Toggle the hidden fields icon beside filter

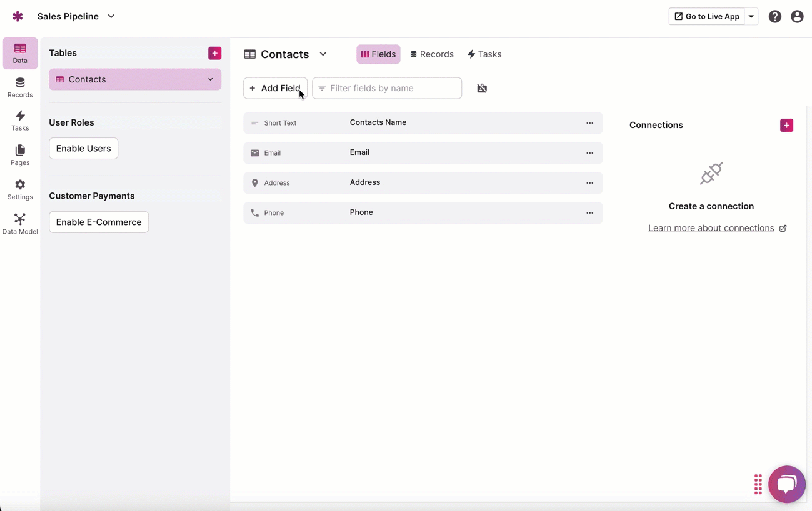(x=482, y=89)
